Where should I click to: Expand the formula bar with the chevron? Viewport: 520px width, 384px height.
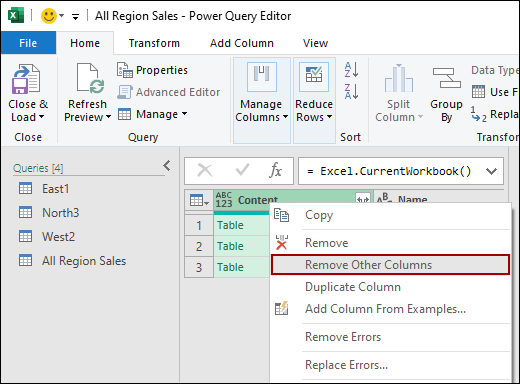[x=492, y=171]
